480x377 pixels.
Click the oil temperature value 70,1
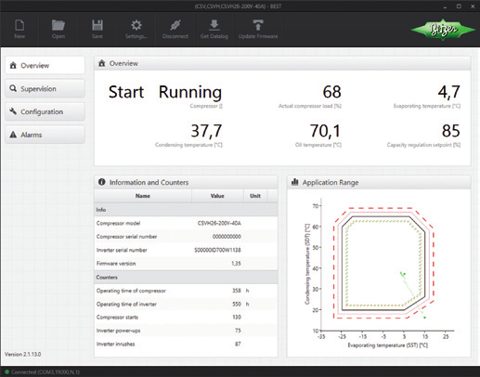click(326, 131)
